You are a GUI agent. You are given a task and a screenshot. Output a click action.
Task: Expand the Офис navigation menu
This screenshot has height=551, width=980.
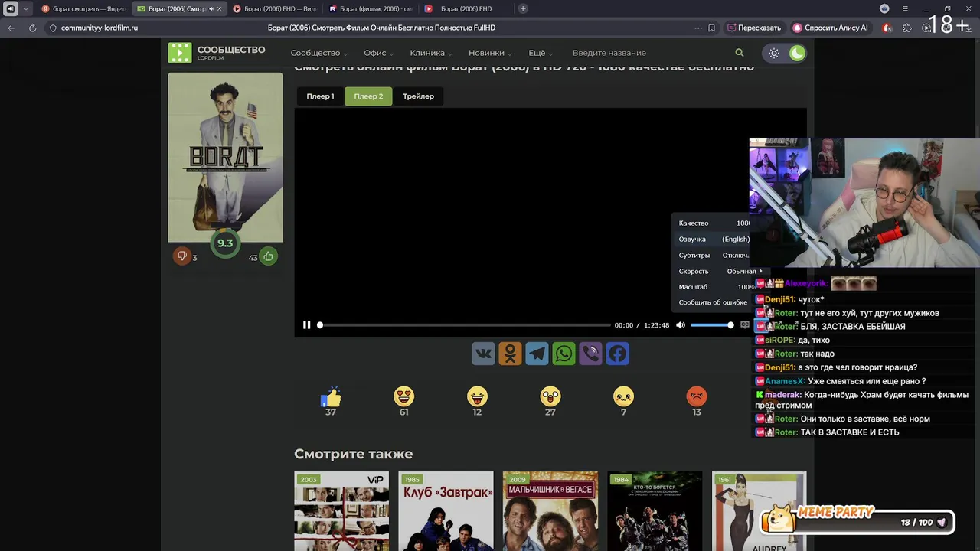click(378, 53)
